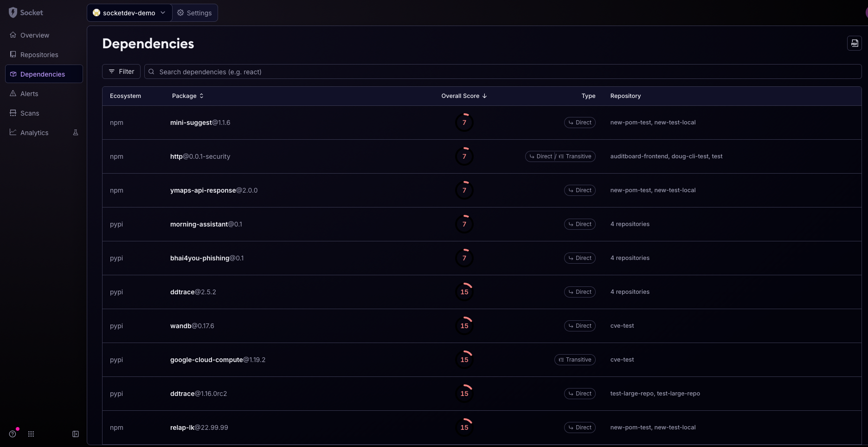This screenshot has height=447, width=868.
Task: Open the Filter button
Action: click(x=121, y=71)
